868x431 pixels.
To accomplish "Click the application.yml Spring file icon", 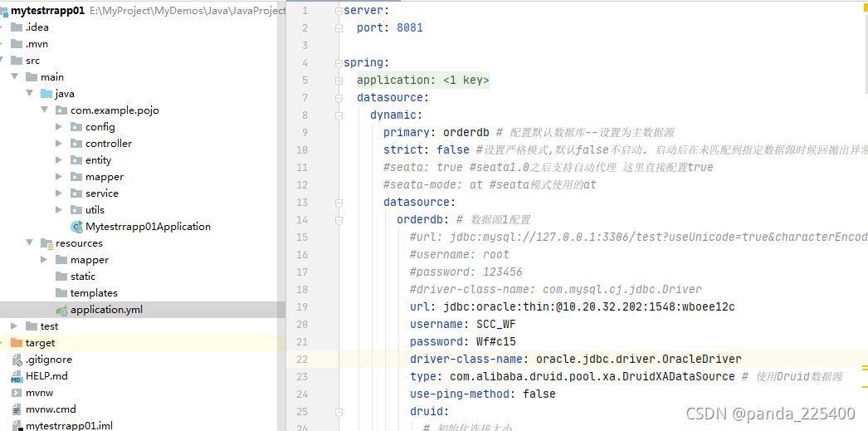I will [x=61, y=311].
